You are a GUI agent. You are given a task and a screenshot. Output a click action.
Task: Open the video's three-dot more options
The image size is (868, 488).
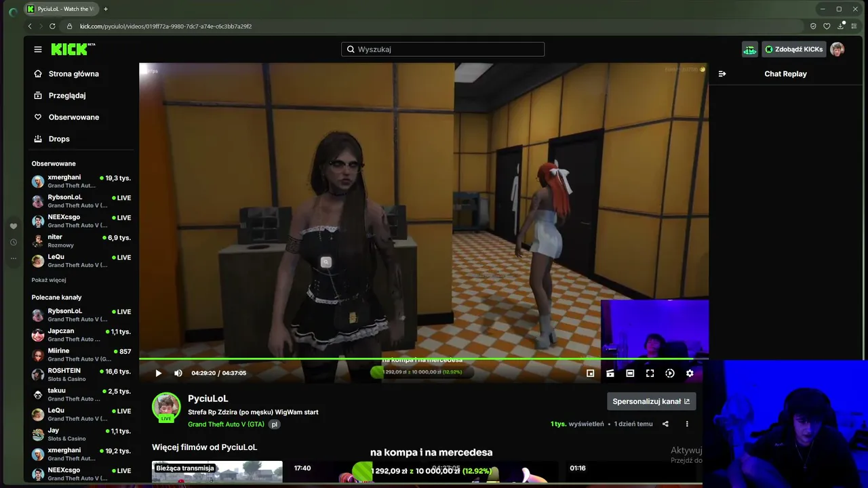point(687,424)
